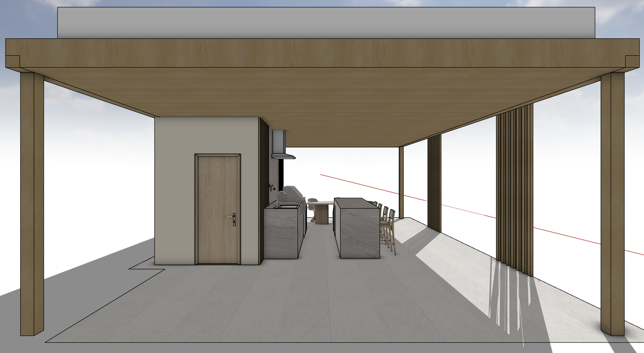Select the wooden door in the beige wall
644x353 pixels.
point(218,209)
